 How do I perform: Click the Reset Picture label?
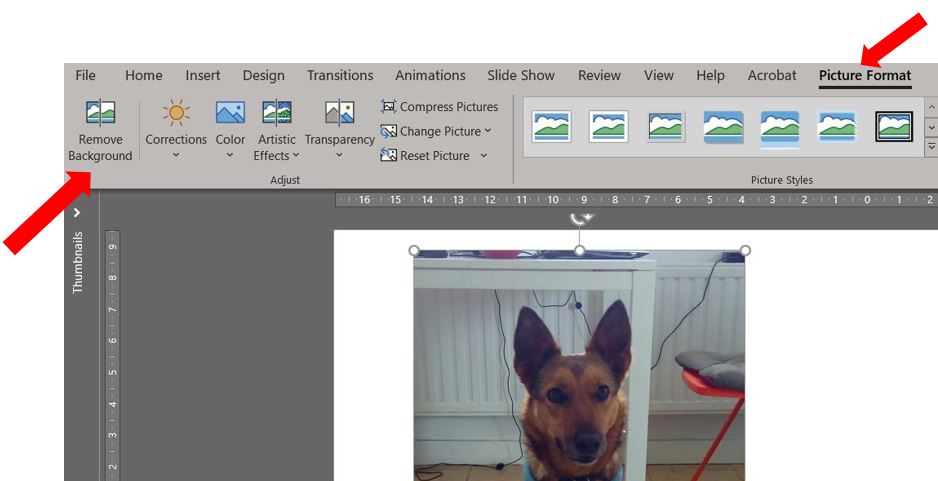coord(434,156)
